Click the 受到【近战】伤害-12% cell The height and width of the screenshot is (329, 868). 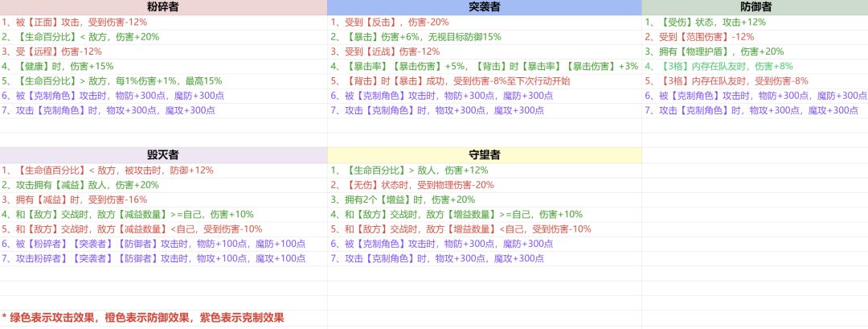coord(485,52)
